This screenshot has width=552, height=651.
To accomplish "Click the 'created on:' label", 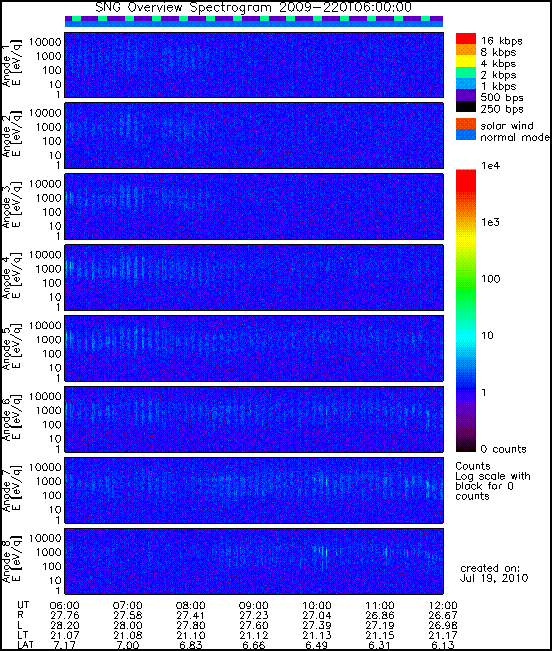I will click(x=490, y=568).
